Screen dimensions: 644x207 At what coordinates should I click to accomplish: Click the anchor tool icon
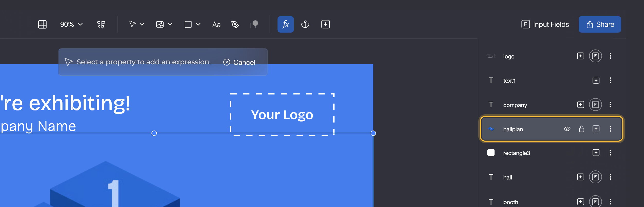click(305, 24)
